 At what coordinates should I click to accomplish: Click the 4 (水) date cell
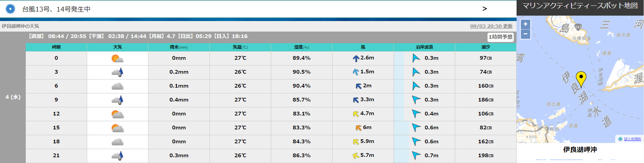(13, 97)
